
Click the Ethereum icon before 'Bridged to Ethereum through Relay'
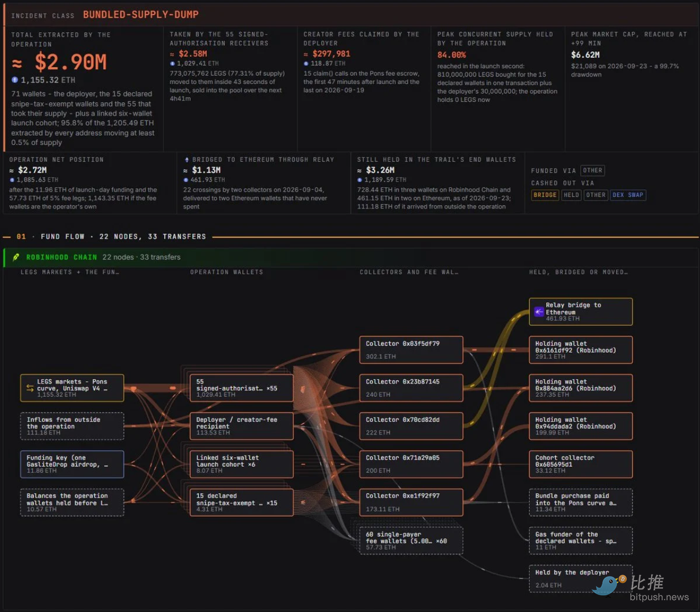point(187,160)
